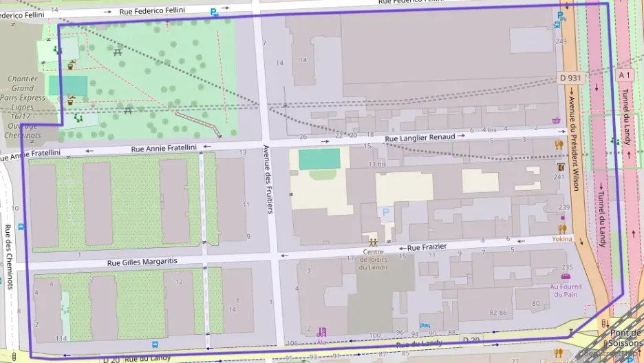Select the bus stop icon on Rue des Cheminots
This screenshot has width=644, height=363.
pyautogui.click(x=23, y=225)
